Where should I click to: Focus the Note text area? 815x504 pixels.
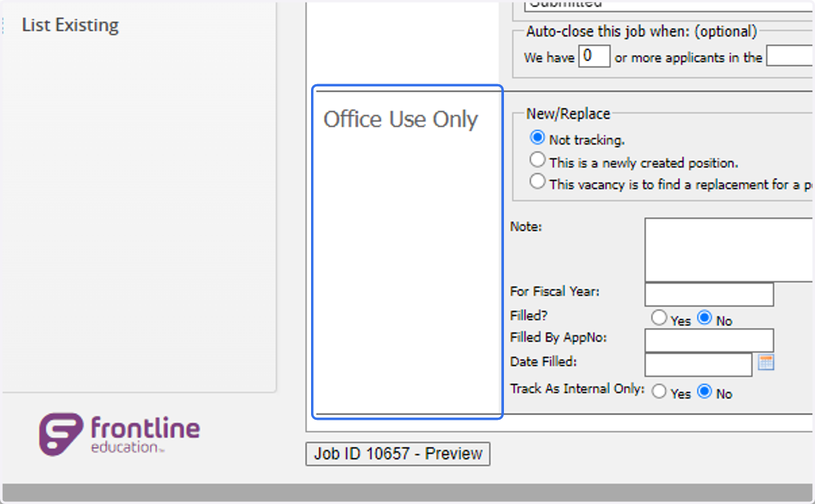(729, 249)
